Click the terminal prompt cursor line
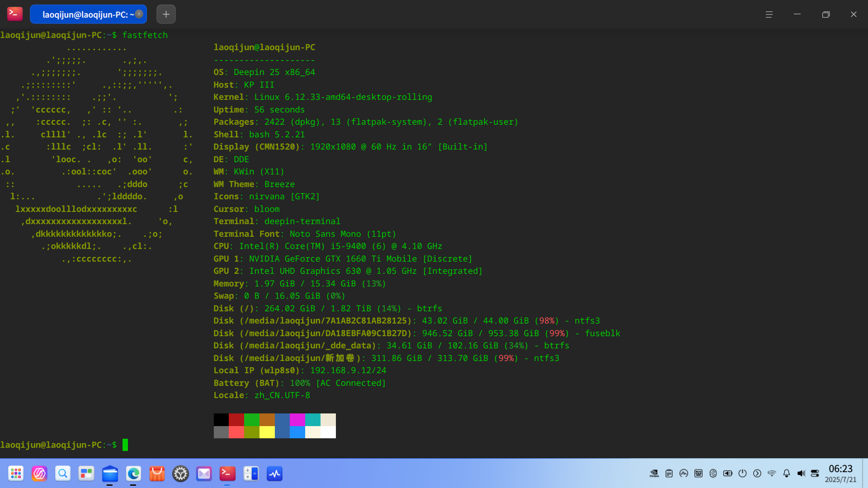This screenshot has width=868, height=488. click(x=125, y=445)
